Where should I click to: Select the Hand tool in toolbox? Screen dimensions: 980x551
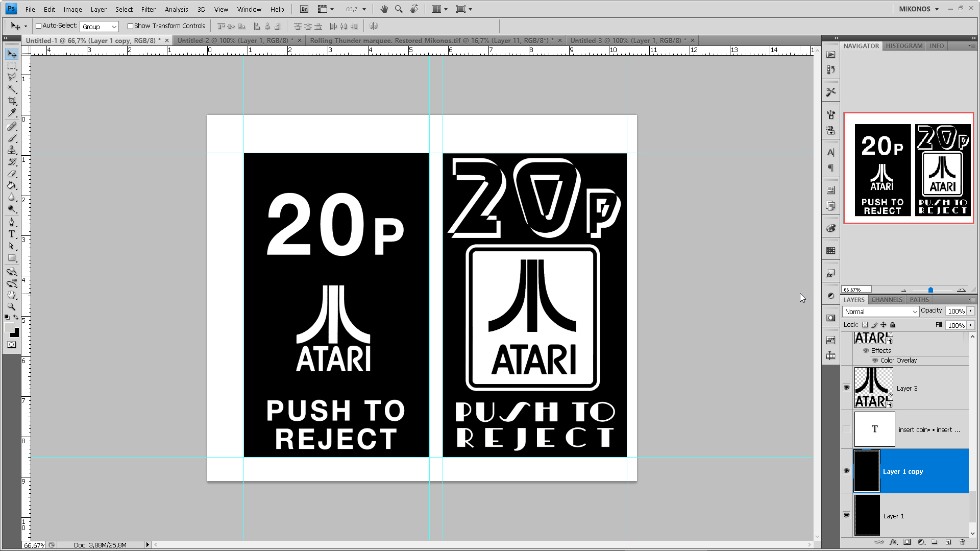[12, 295]
